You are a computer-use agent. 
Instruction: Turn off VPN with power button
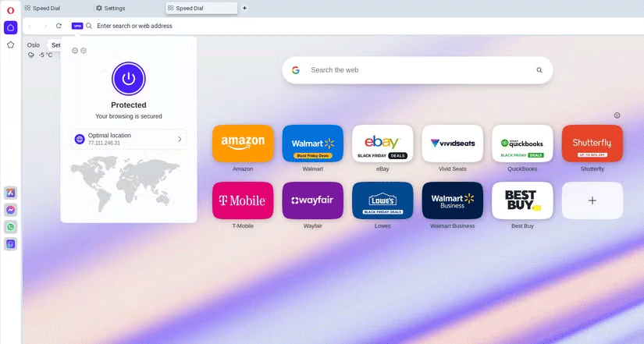coord(129,79)
